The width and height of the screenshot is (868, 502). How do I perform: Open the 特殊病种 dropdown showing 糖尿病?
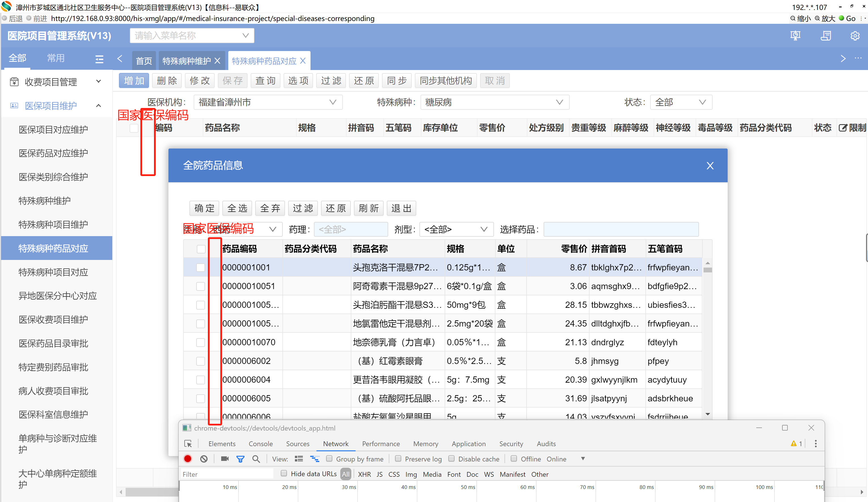click(x=494, y=102)
